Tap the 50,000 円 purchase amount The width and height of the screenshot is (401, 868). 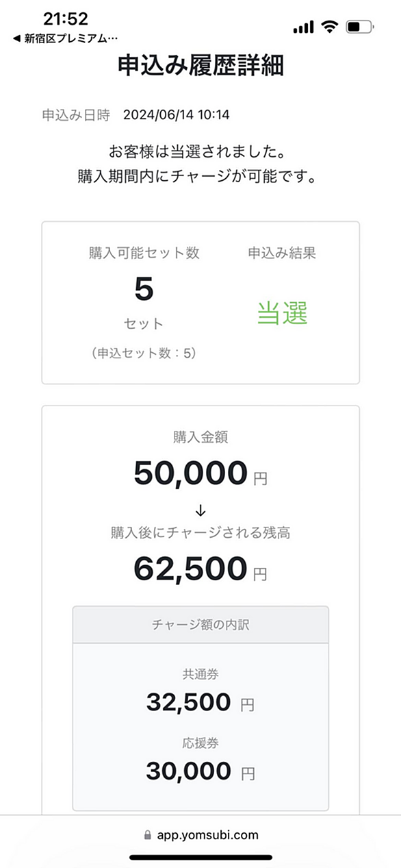click(200, 474)
